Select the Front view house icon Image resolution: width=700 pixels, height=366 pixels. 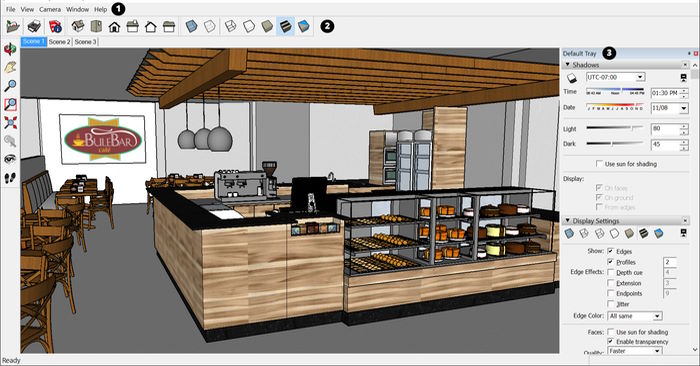(x=114, y=27)
